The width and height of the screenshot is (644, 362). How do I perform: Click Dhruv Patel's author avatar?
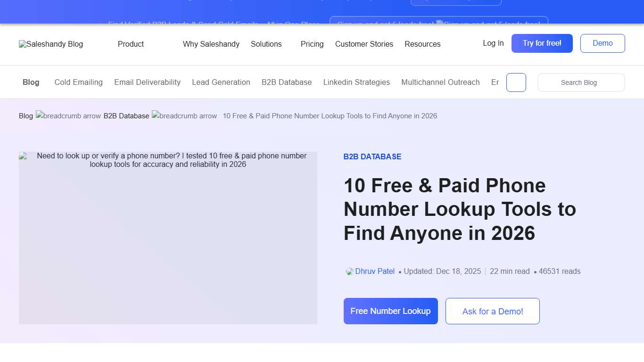(349, 271)
